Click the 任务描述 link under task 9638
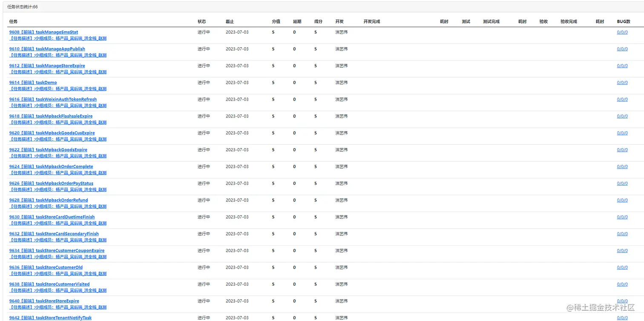The width and height of the screenshot is (644, 321). (x=58, y=291)
